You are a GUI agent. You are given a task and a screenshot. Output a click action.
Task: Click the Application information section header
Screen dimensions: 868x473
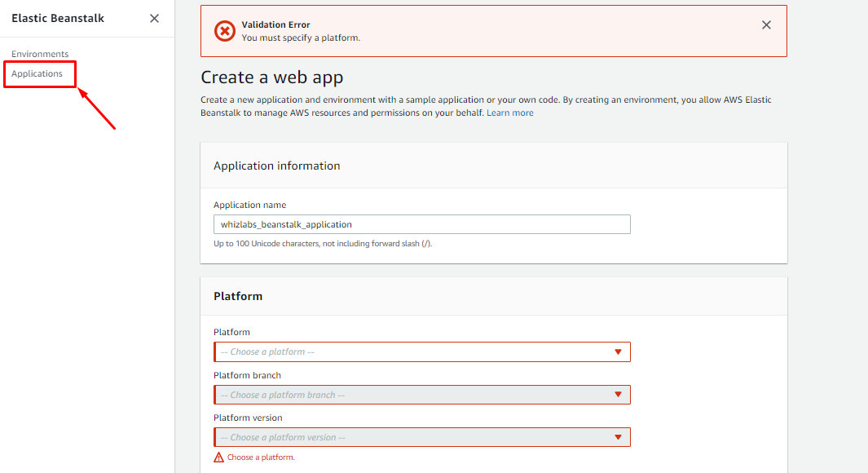click(x=277, y=166)
